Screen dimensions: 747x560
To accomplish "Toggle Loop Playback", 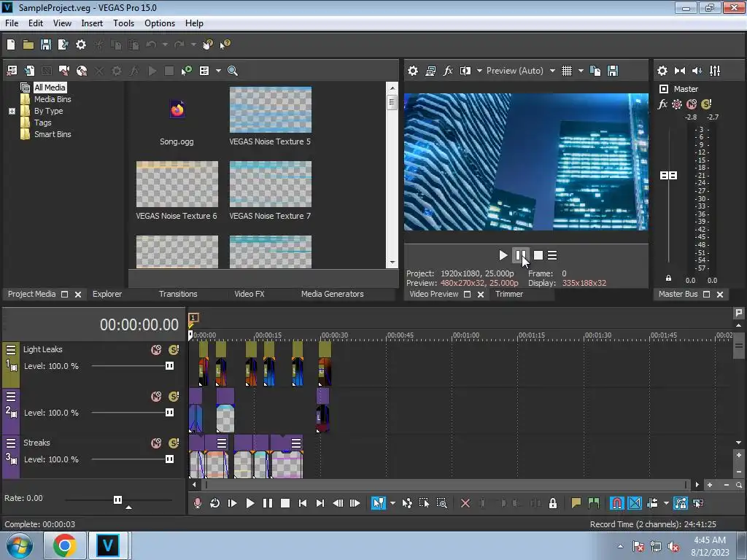I will pyautogui.click(x=215, y=503).
